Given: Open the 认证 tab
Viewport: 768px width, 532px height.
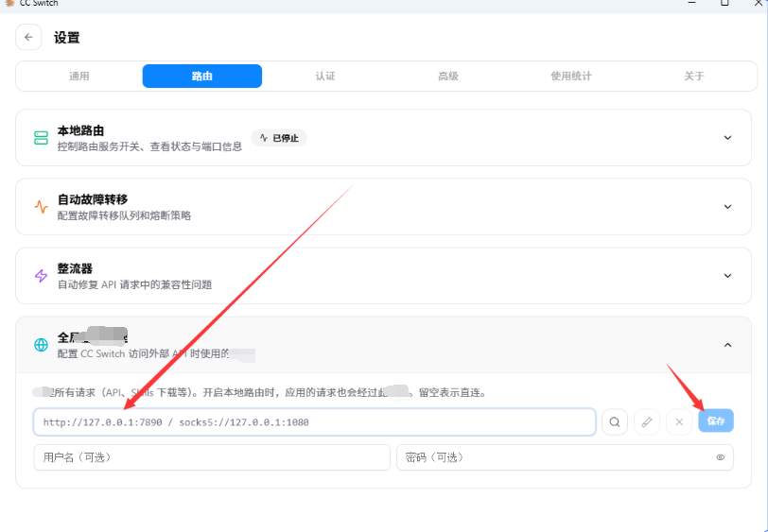Looking at the screenshot, I should tap(325, 76).
